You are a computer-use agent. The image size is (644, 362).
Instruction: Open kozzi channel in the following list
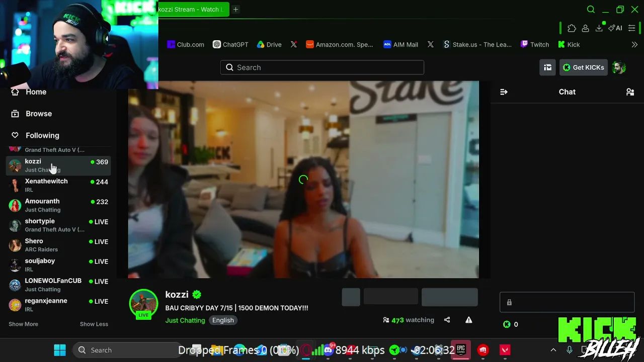click(58, 165)
